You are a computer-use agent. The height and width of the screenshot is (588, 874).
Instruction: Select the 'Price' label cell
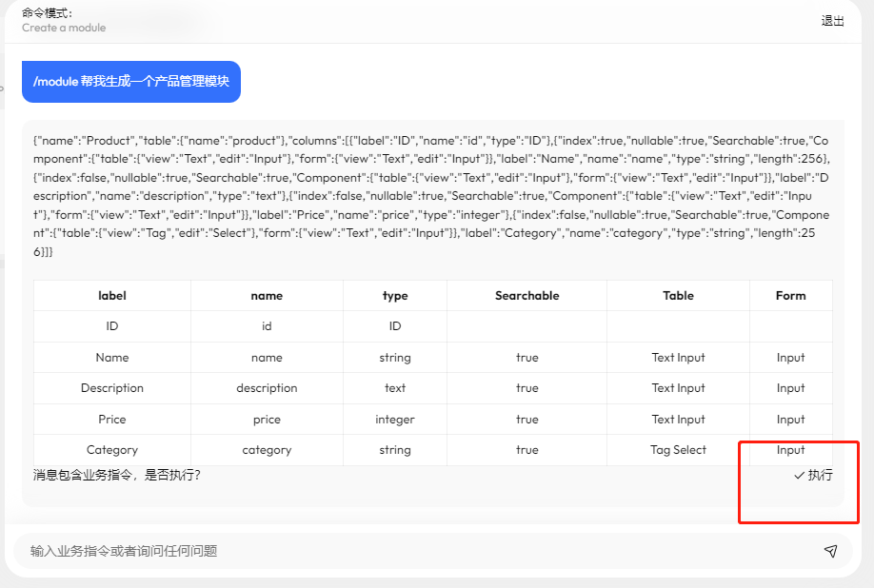click(112, 420)
